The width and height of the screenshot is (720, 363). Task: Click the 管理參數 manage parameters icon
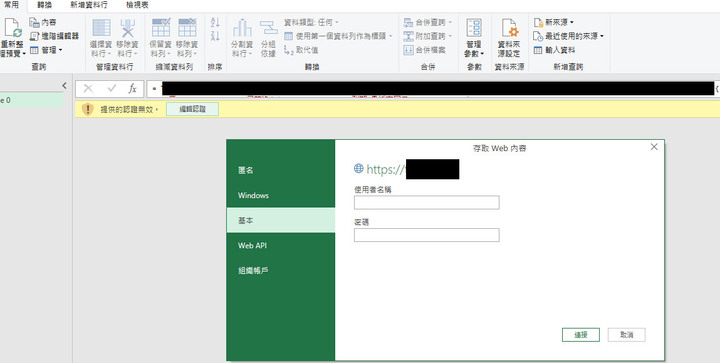474,28
